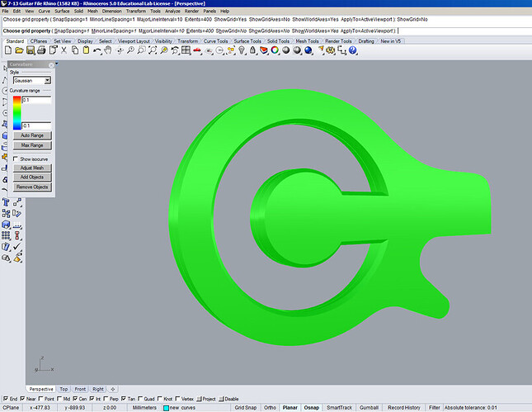The image size is (532, 412).
Task: Click the upper curvature range value field
Action: tap(36, 100)
